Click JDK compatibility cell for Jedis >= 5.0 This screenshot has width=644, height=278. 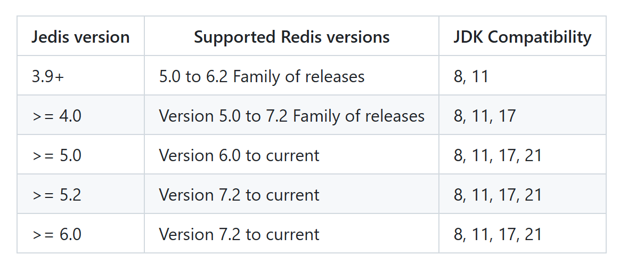coord(498,155)
